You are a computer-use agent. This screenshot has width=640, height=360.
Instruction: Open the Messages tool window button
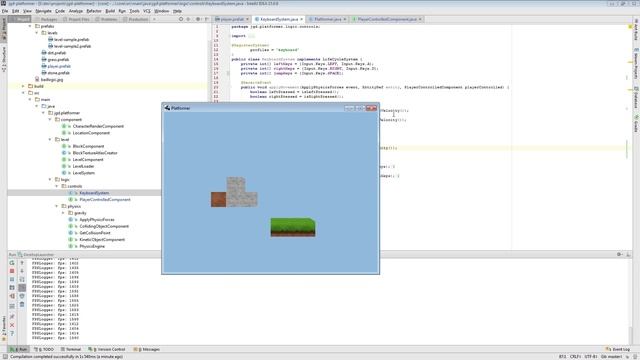coord(147,349)
